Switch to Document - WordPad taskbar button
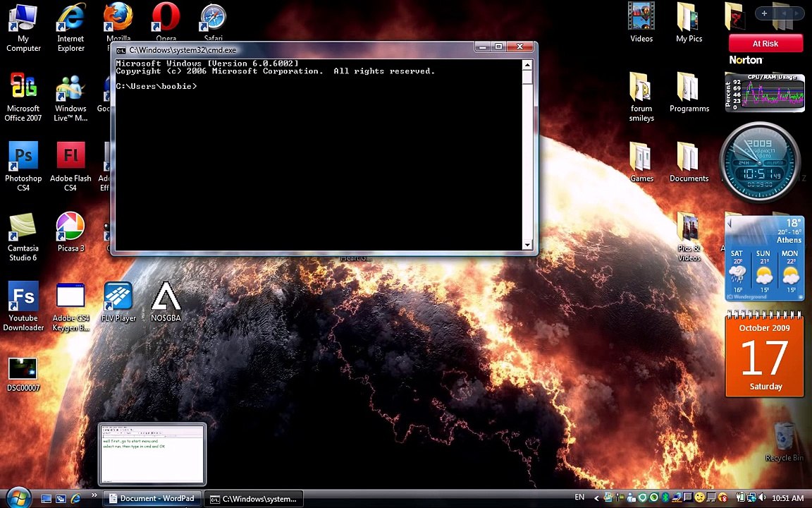 pos(152,499)
